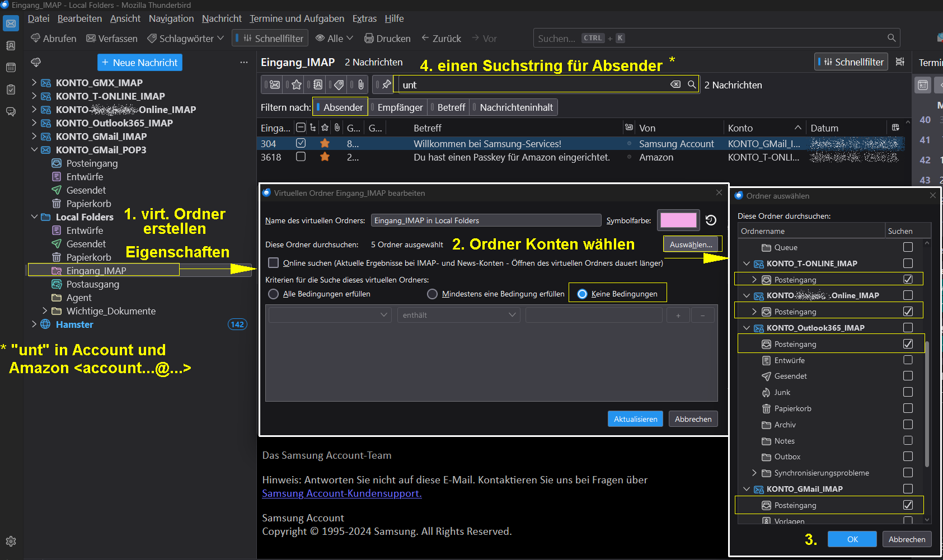Open the Extras menu
This screenshot has width=943, height=560.
pos(364,18)
